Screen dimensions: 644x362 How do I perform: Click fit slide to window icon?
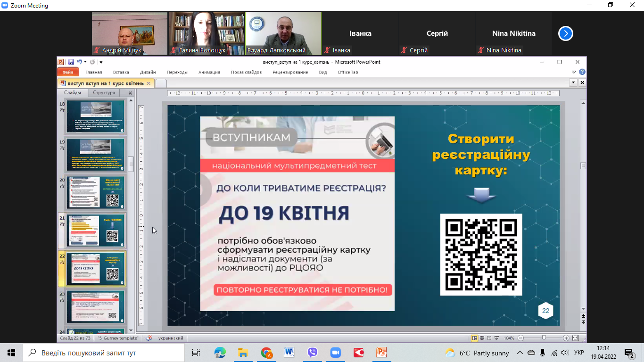coord(575,338)
